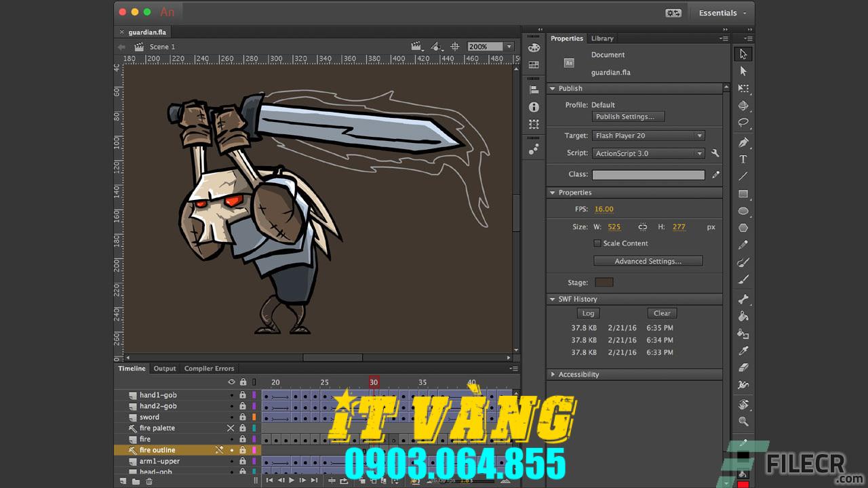Select the Lasso tool

point(743,123)
